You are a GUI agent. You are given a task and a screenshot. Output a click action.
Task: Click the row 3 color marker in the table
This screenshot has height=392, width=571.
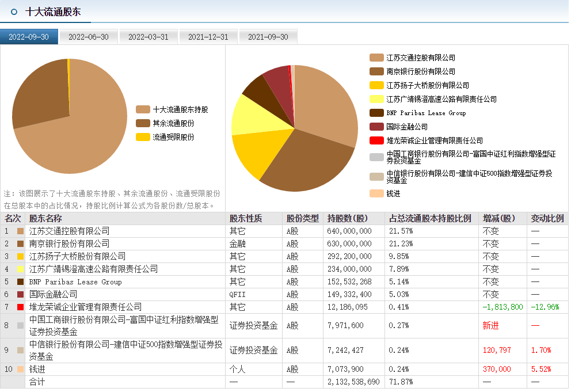[21, 257]
